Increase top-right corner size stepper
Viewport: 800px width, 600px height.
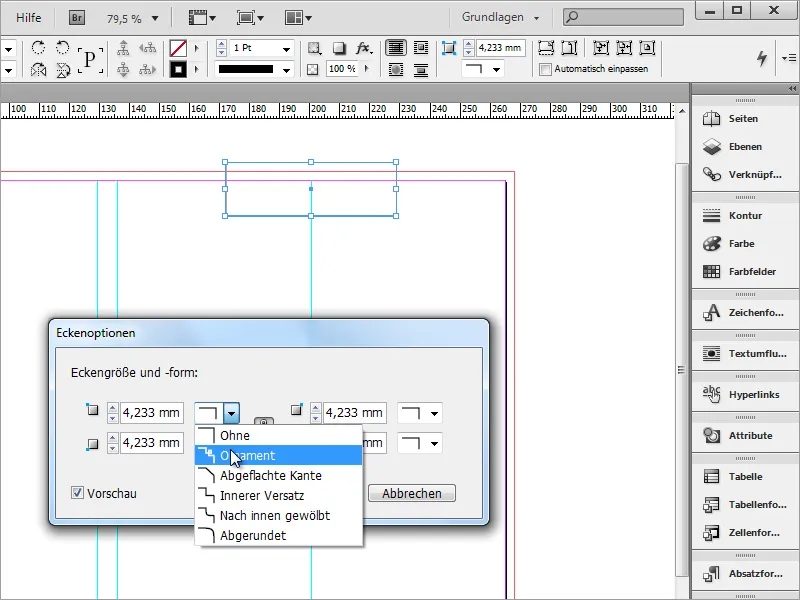point(316,408)
